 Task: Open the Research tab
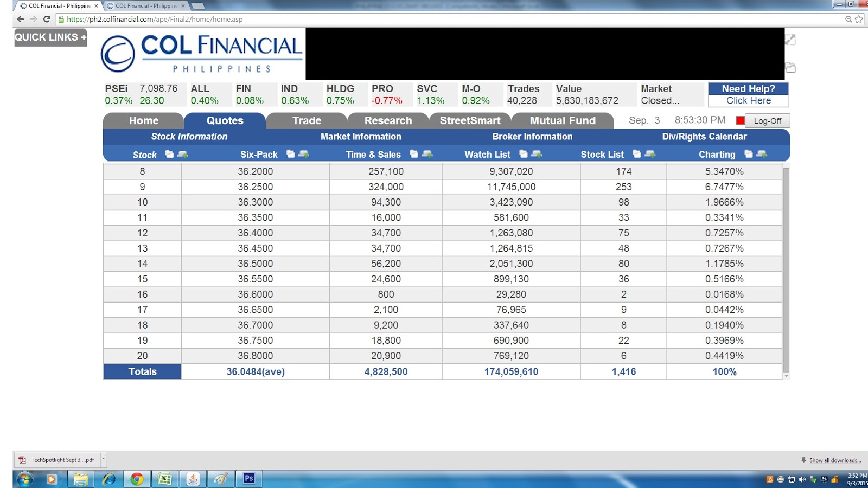click(387, 120)
